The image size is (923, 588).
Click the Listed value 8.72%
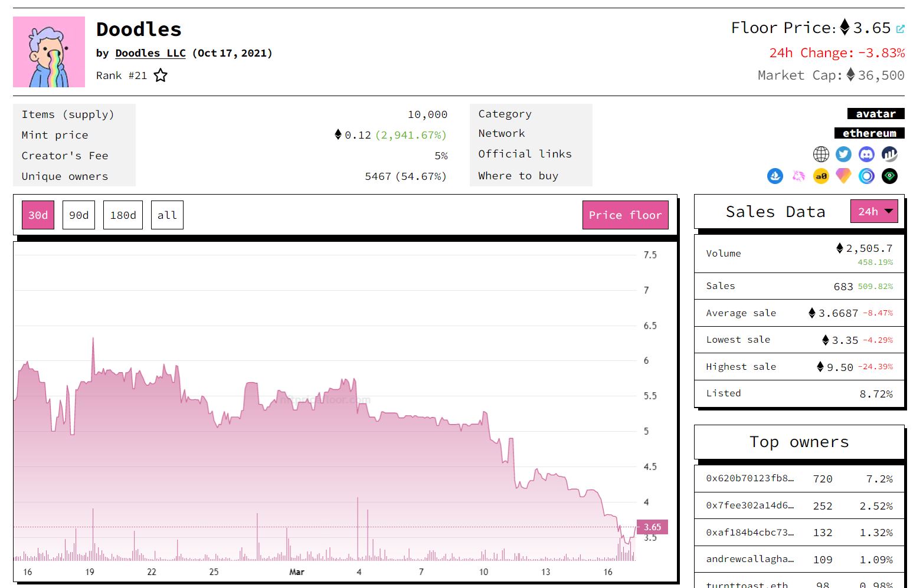click(876, 394)
